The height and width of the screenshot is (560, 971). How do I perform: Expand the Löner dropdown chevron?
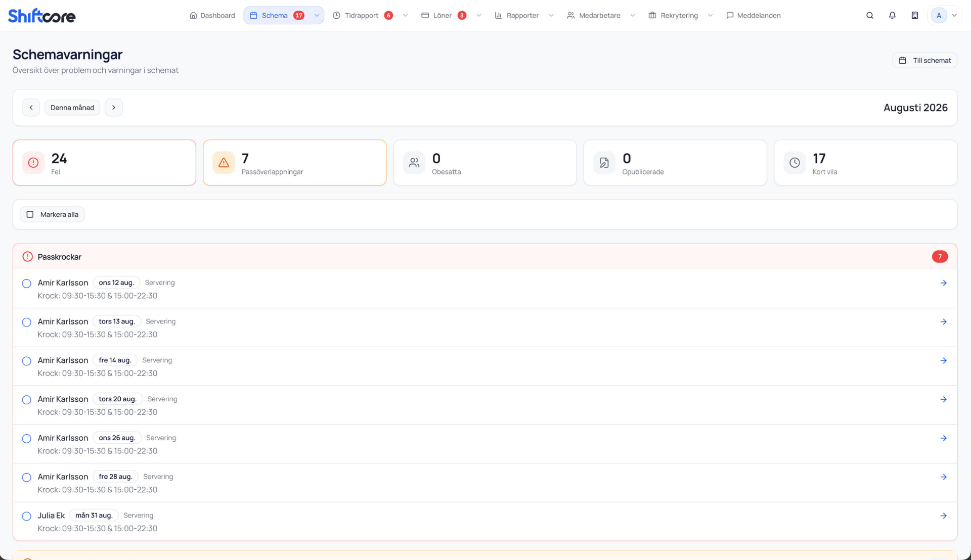[x=478, y=16]
